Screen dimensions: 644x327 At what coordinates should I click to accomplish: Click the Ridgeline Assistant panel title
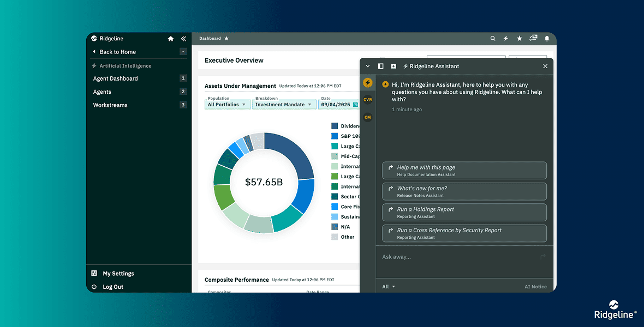click(x=434, y=66)
